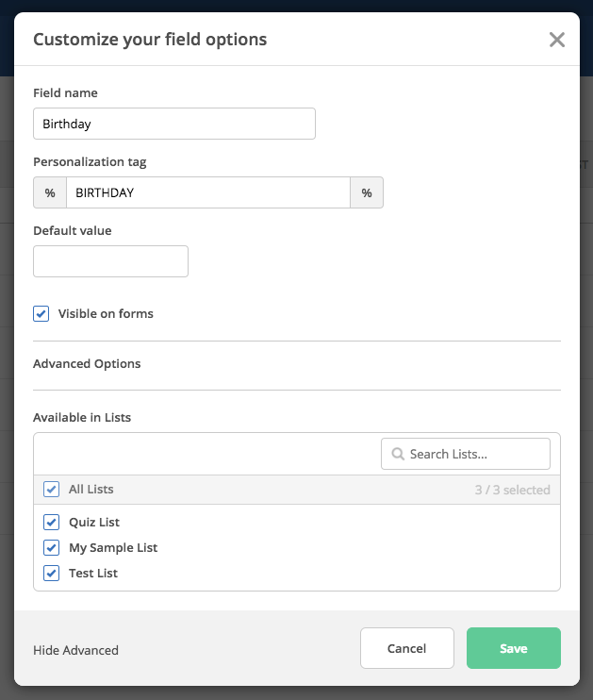Collapse options via Hide Advanced link

(75, 650)
